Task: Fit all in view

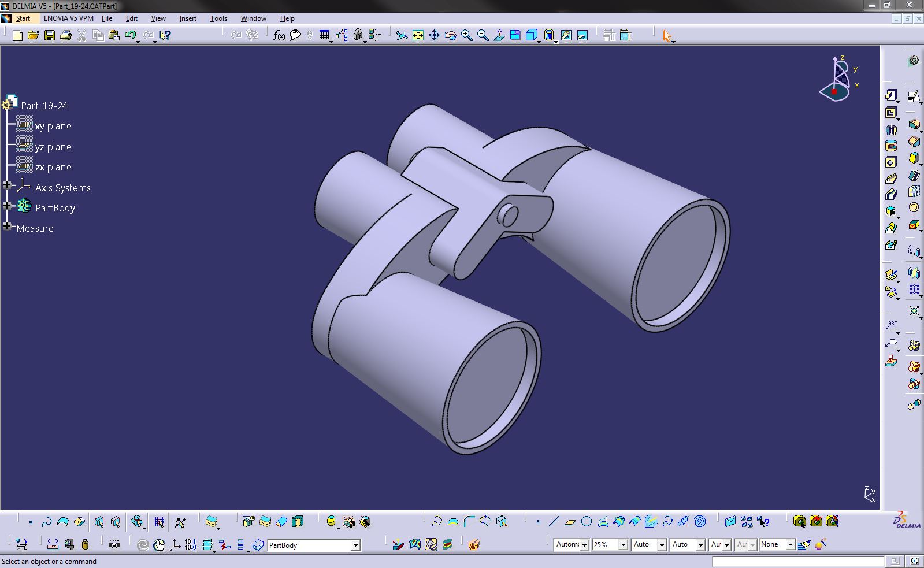Action: coord(418,36)
